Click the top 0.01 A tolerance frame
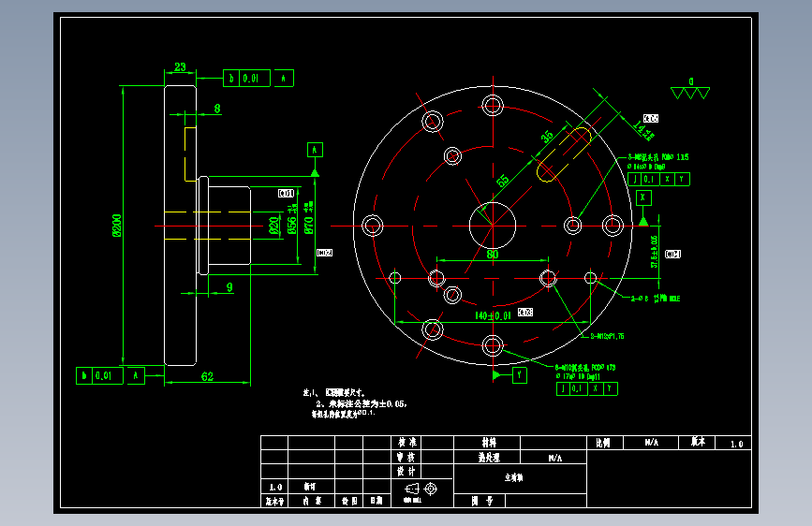This screenshot has height=526, width=812. 258,79
